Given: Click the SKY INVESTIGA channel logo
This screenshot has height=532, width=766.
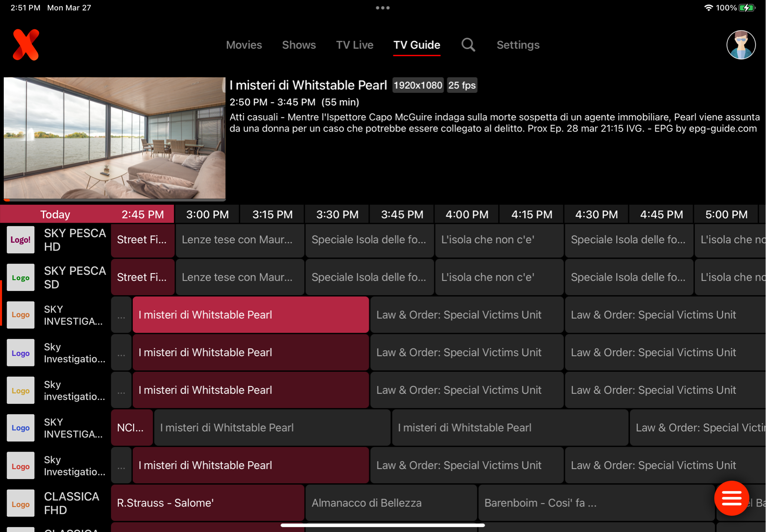Looking at the screenshot, I should click(x=20, y=315).
